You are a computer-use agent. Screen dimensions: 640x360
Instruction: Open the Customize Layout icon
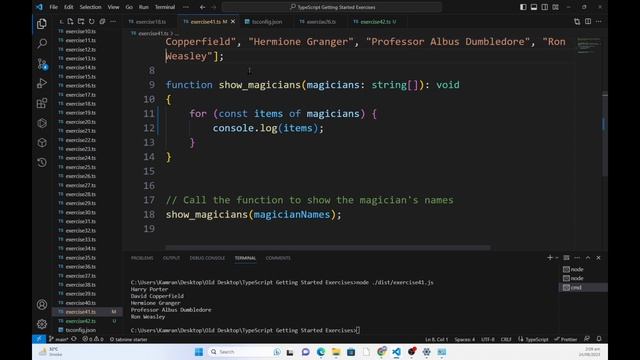(556, 7)
